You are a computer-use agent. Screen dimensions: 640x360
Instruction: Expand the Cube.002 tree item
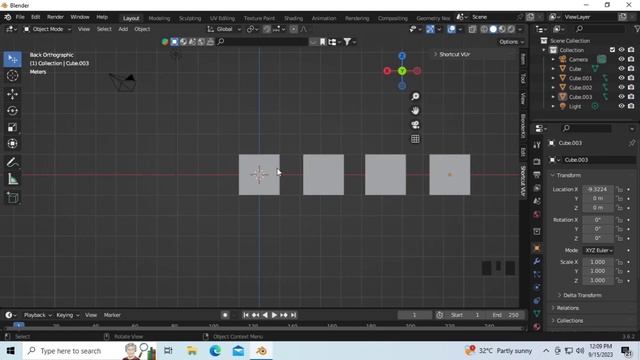(x=553, y=87)
